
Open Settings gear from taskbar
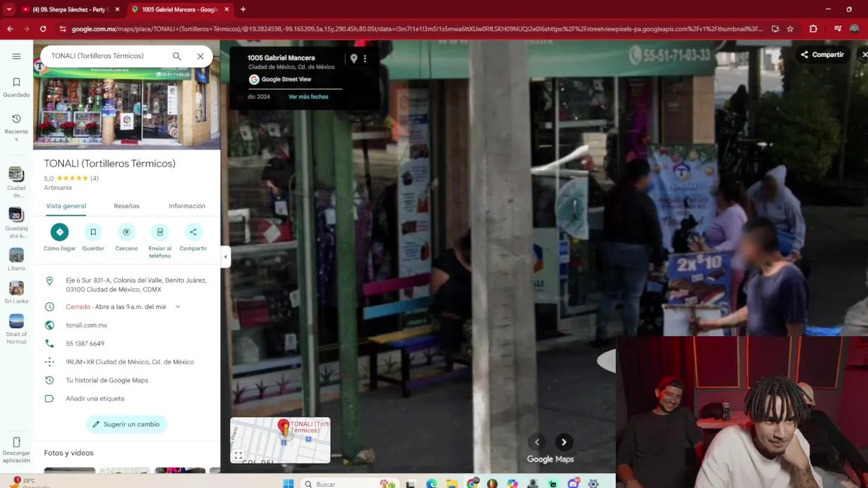click(x=593, y=483)
